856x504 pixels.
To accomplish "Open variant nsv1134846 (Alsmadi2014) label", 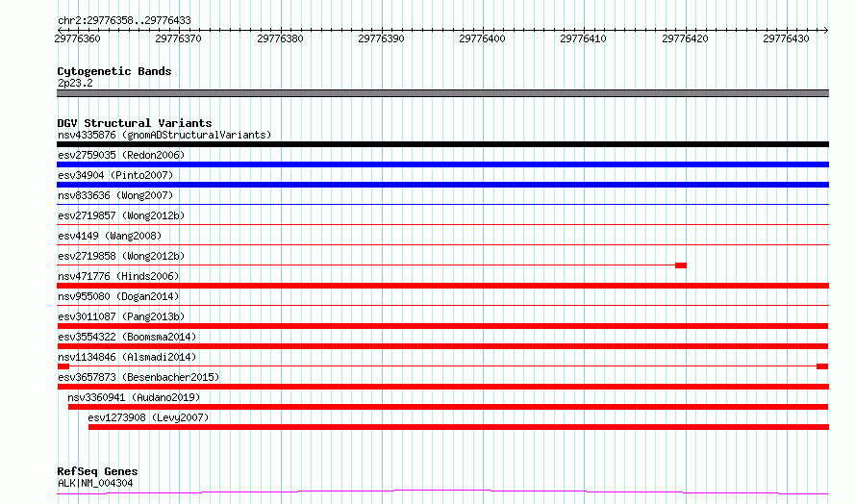I will (x=127, y=357).
